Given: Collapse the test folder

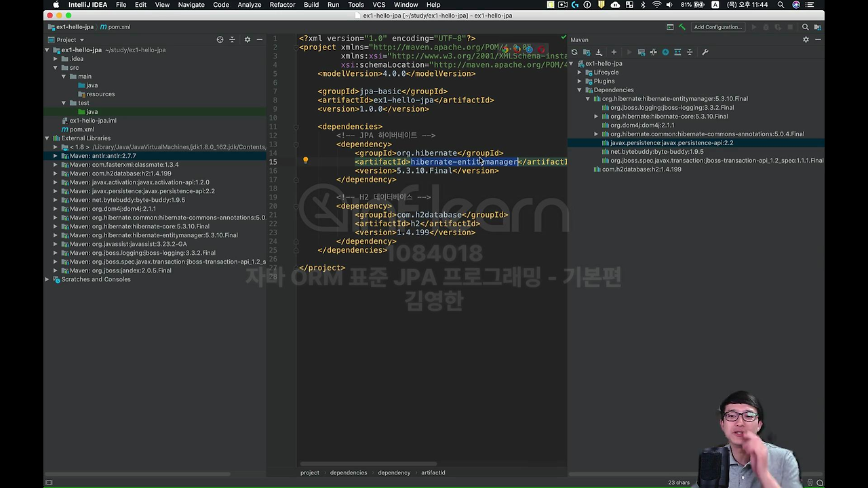Looking at the screenshot, I should [64, 103].
